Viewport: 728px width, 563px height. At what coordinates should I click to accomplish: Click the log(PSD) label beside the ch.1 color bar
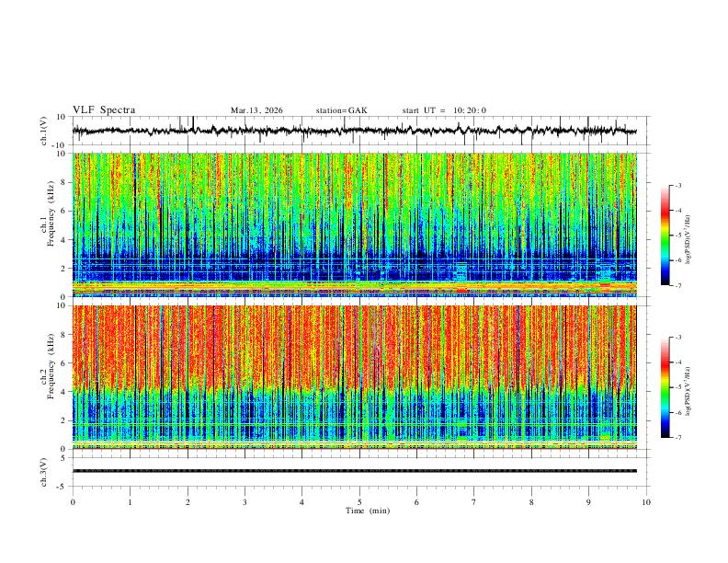click(x=688, y=240)
